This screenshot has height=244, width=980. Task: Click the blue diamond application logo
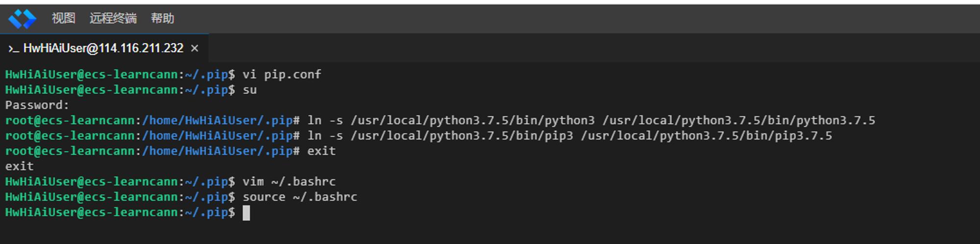[x=22, y=19]
